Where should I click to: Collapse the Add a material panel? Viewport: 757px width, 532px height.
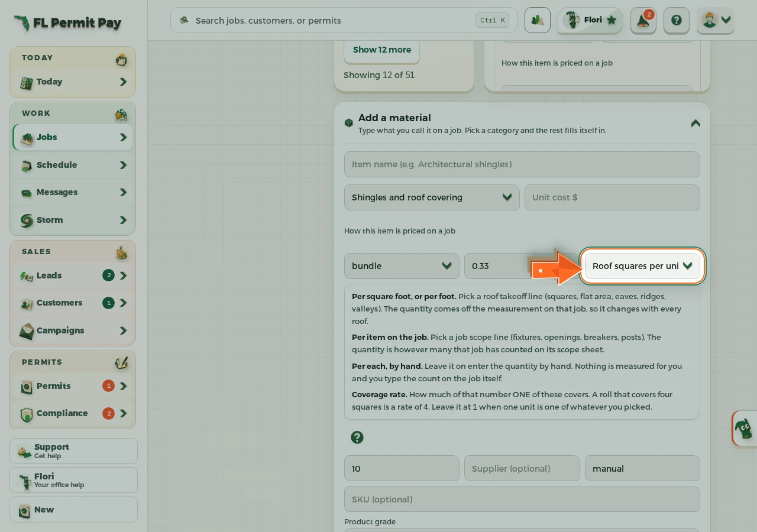(695, 123)
